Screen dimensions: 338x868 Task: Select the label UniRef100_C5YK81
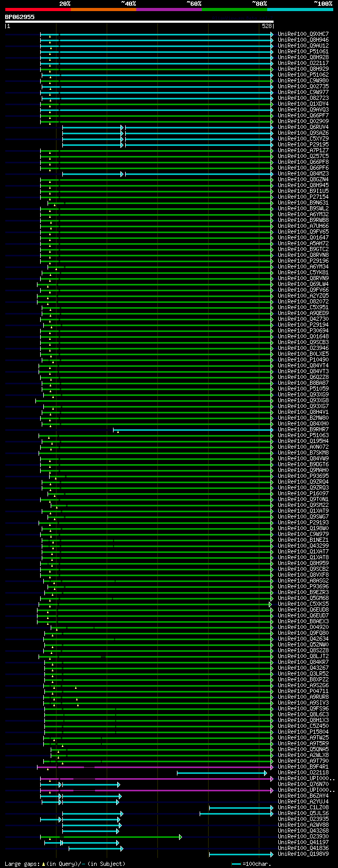coord(303,272)
